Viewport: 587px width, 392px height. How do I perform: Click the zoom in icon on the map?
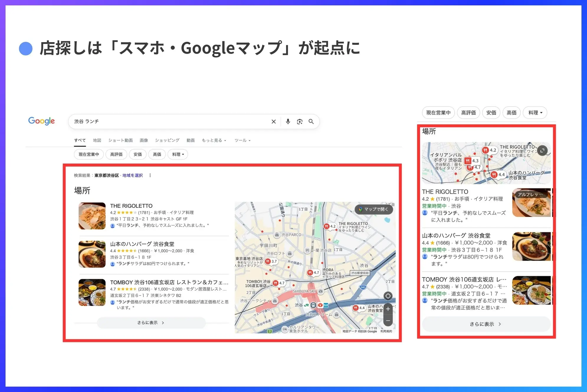(x=388, y=309)
